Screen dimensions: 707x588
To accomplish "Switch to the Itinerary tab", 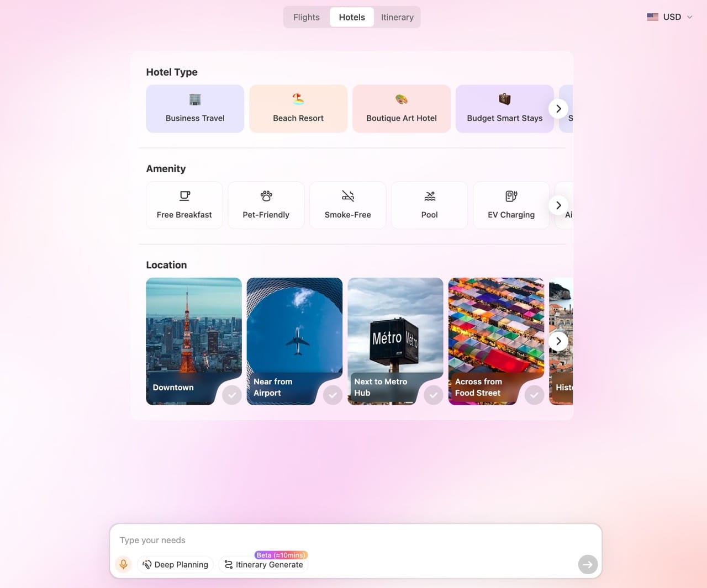I will coord(397,17).
